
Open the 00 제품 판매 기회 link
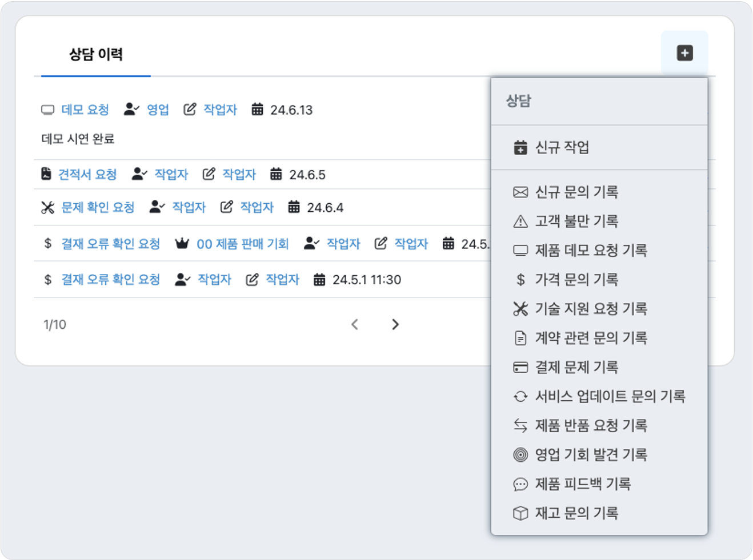tap(243, 244)
